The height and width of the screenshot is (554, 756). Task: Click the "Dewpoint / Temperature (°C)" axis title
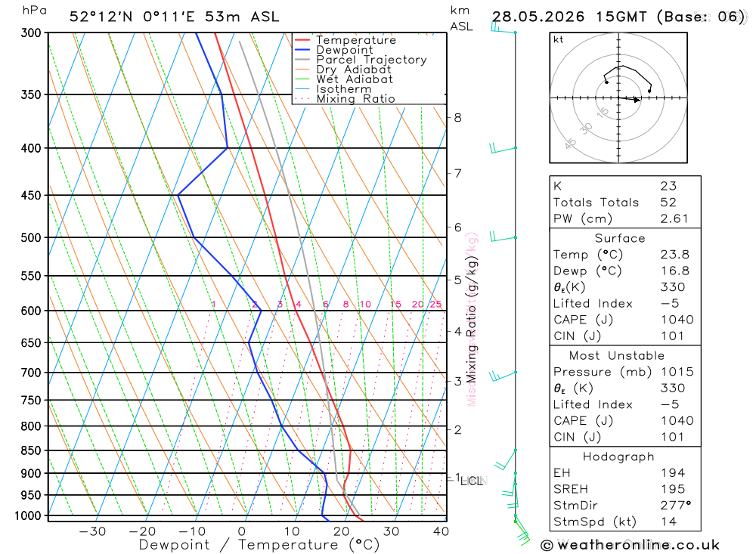[259, 546]
